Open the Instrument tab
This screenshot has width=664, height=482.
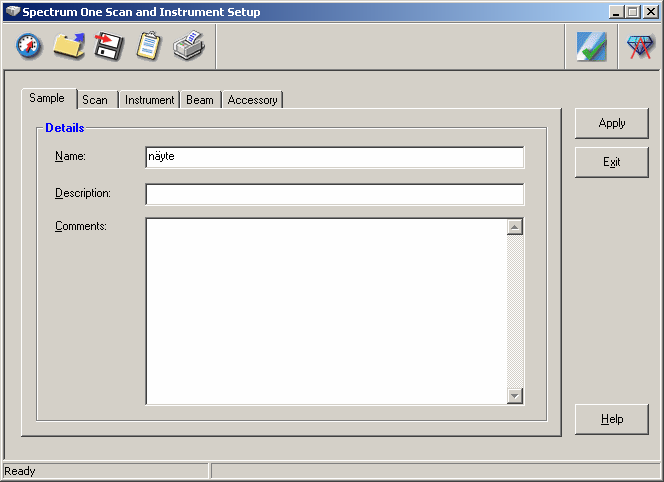point(149,100)
